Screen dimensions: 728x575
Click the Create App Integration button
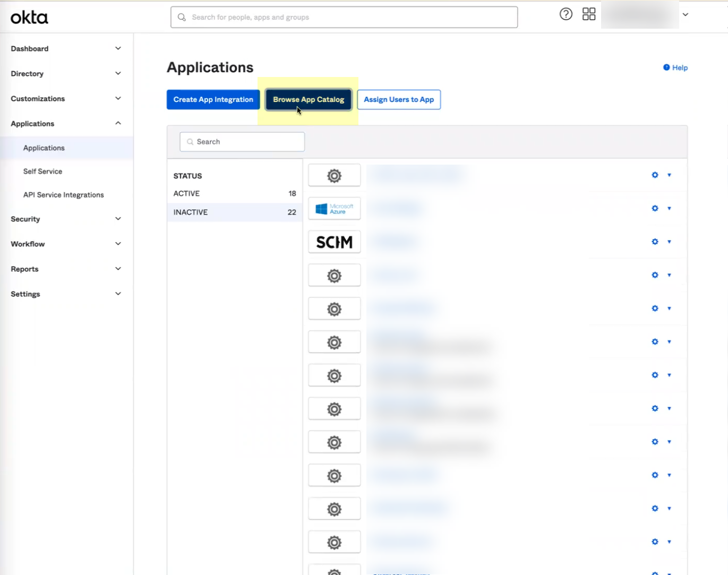213,99
